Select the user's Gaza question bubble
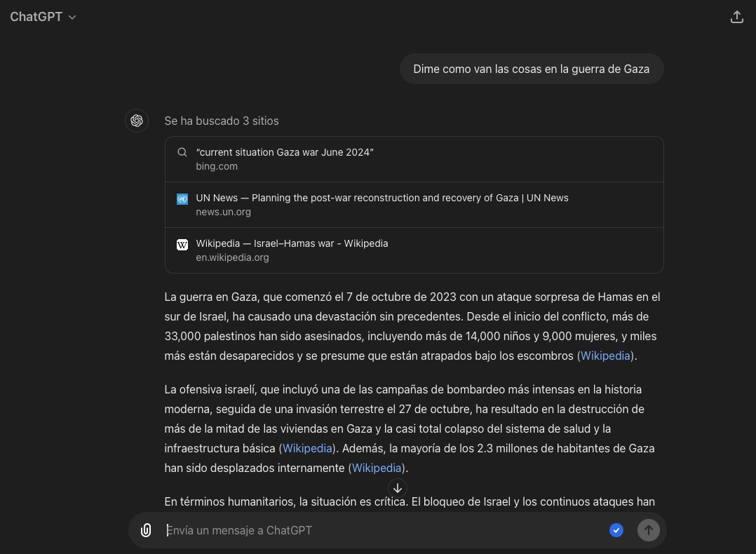 pos(531,69)
